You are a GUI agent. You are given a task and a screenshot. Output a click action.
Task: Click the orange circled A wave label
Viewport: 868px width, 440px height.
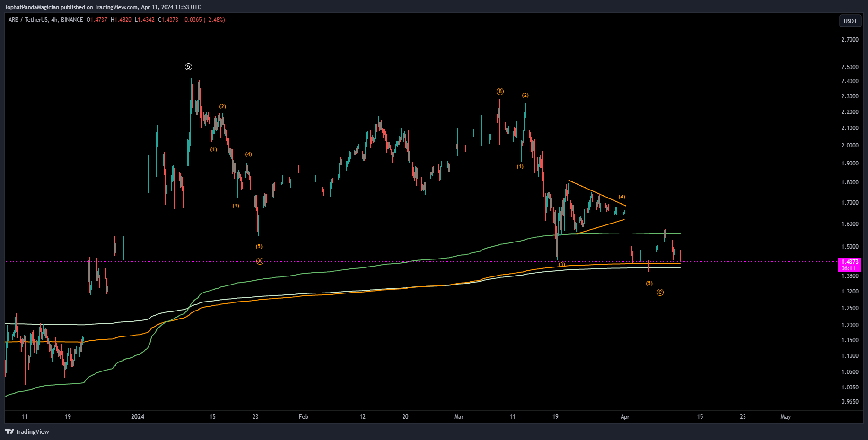260,261
